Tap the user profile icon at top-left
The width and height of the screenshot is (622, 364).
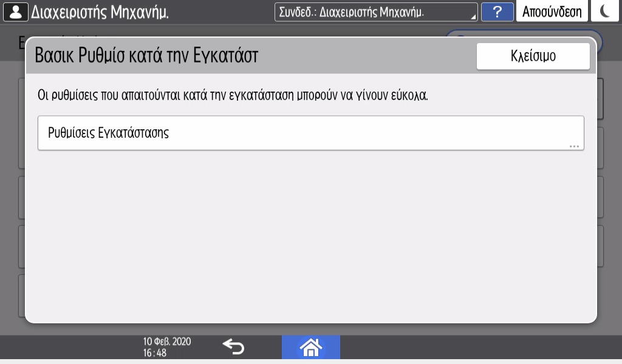[16, 12]
